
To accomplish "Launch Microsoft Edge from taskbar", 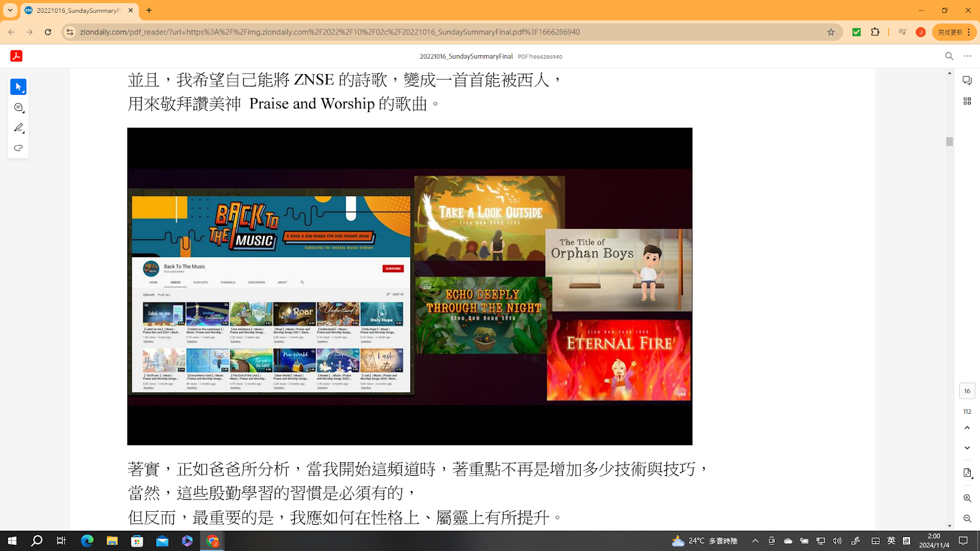I will (87, 541).
